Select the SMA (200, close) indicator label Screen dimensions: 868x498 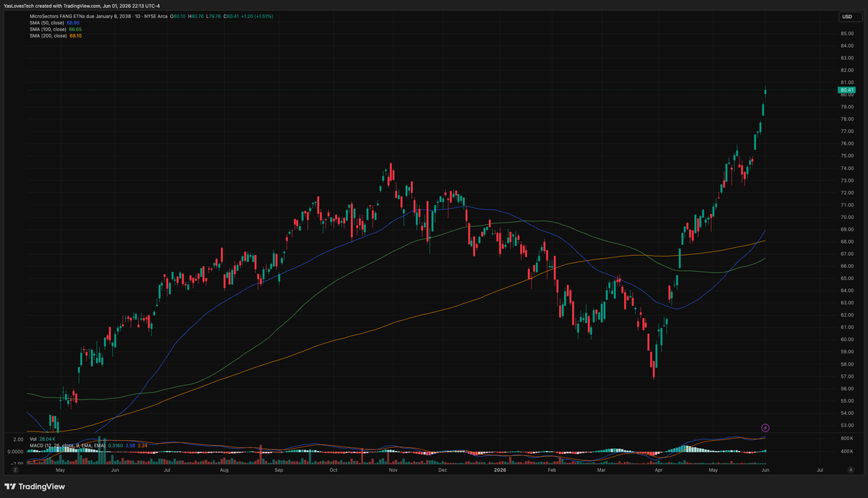(x=48, y=35)
